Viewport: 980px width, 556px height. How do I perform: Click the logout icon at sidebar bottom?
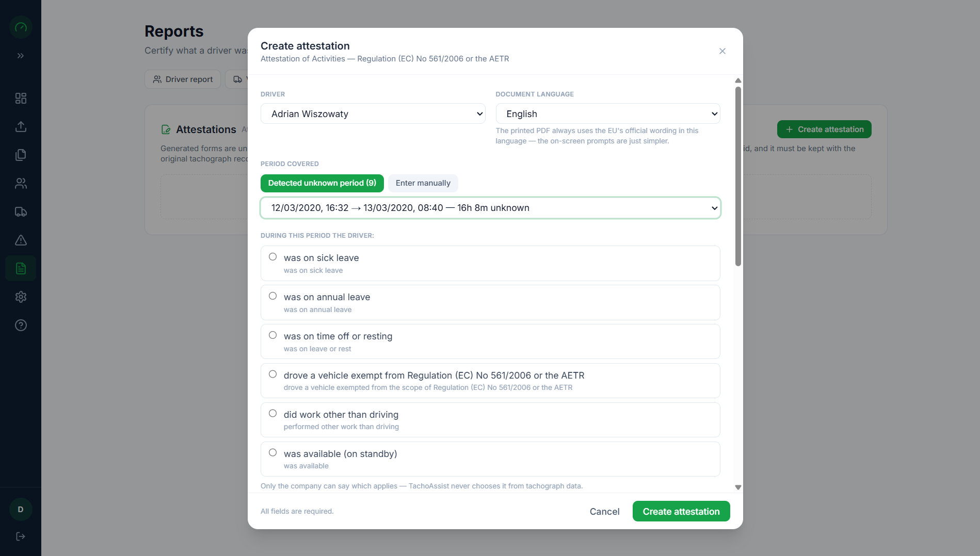tap(21, 536)
